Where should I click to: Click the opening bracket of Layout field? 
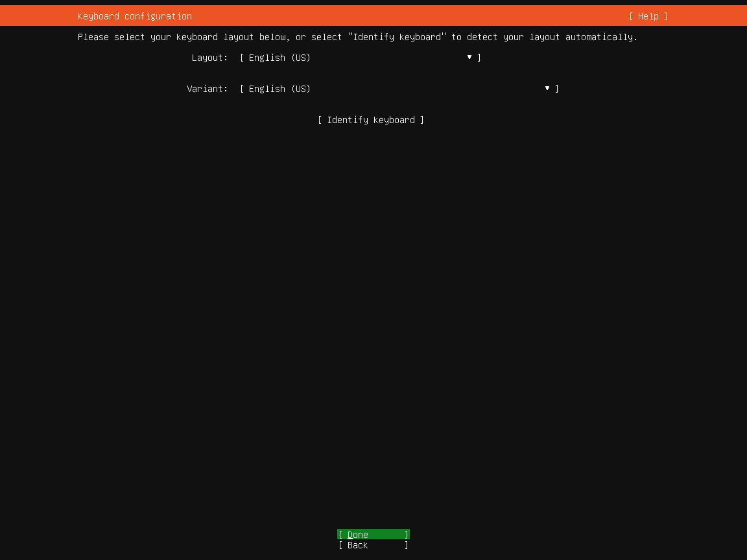[x=242, y=58]
